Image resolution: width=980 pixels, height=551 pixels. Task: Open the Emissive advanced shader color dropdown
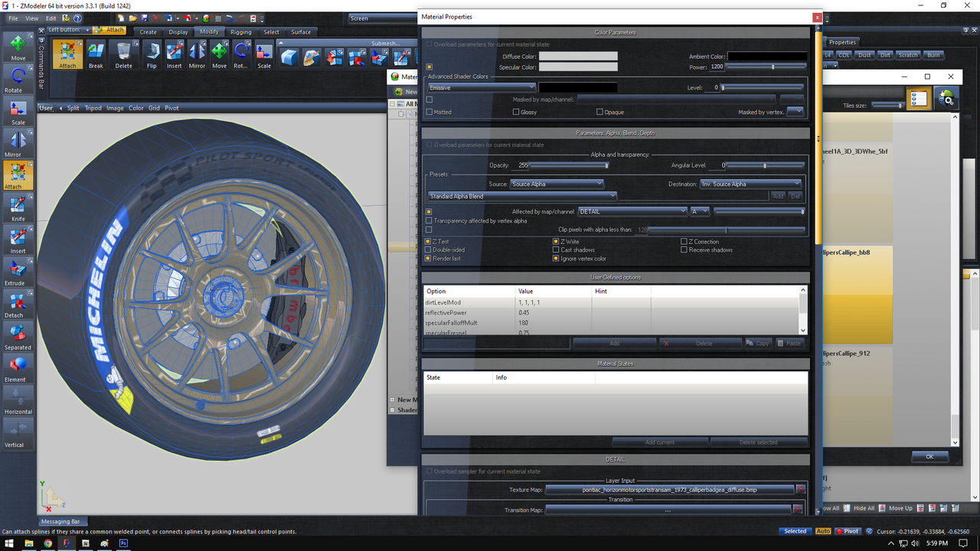[482, 87]
